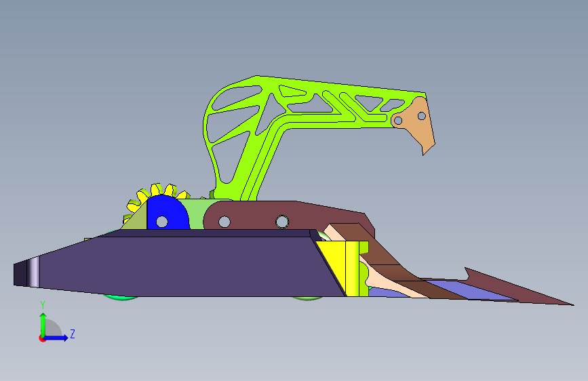588x381 pixels.
Task: Select the rear green wheel under chassis
Action: tap(121, 298)
